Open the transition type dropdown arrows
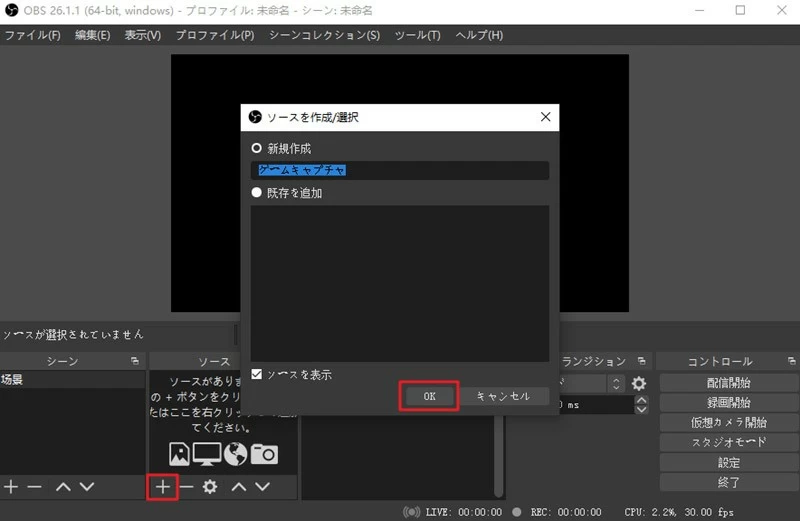This screenshot has height=521, width=800. click(616, 383)
